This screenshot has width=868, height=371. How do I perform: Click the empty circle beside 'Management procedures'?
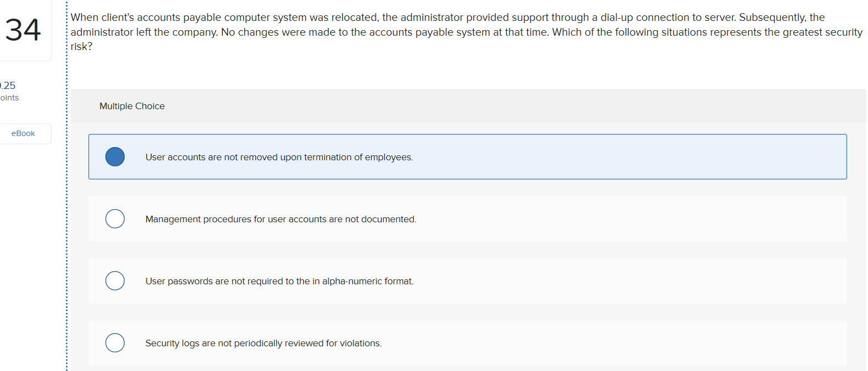pos(115,218)
